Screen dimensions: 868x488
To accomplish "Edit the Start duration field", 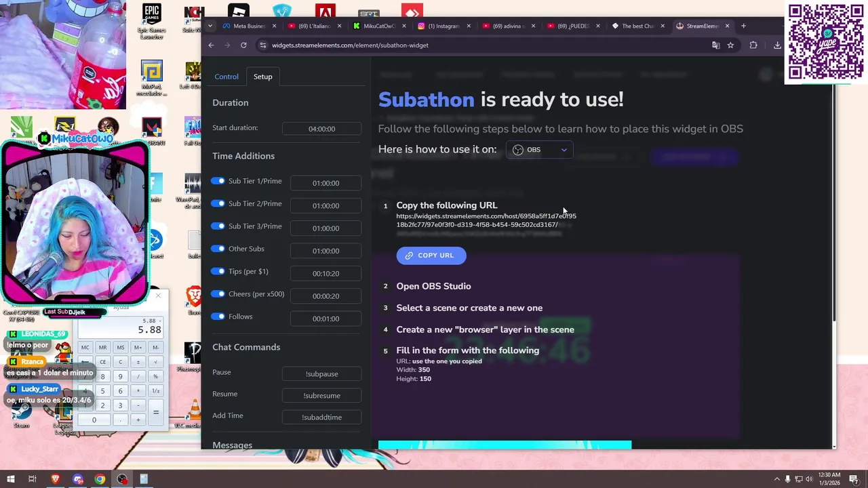I will tap(321, 129).
